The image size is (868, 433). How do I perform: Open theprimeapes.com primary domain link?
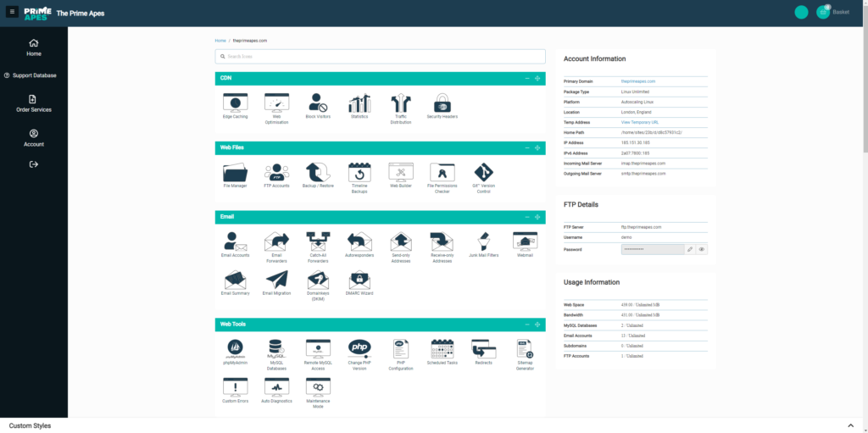638,81
